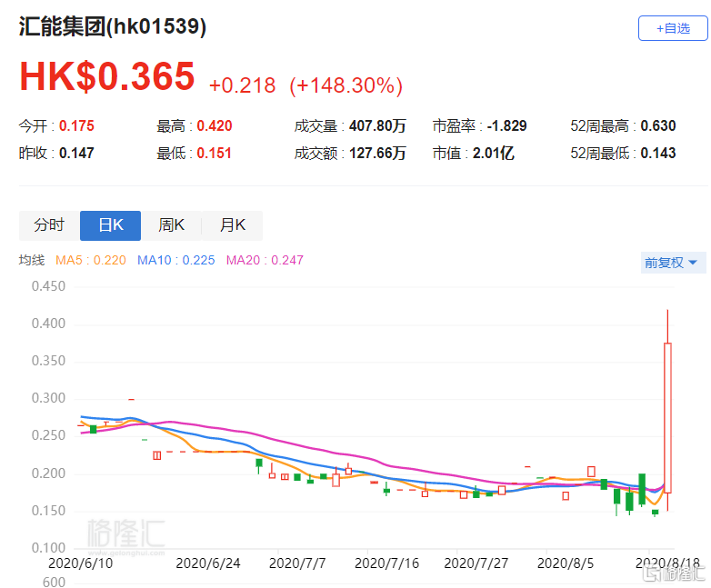711x588 pixels.
Task: Click the 今开 opening price 0.175
Action: pyautogui.click(x=76, y=126)
